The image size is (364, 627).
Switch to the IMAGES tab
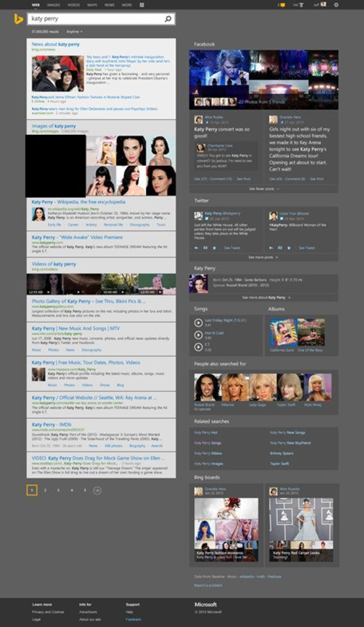click(x=53, y=5)
